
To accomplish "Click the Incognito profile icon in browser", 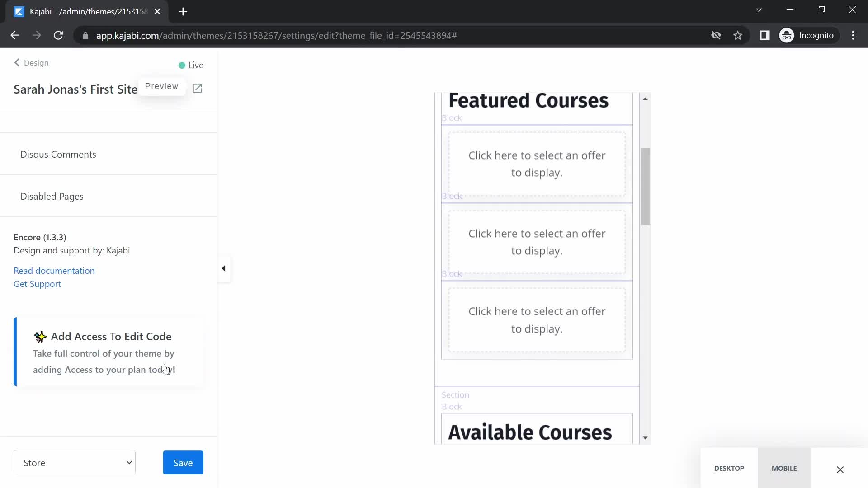I will coord(788,35).
